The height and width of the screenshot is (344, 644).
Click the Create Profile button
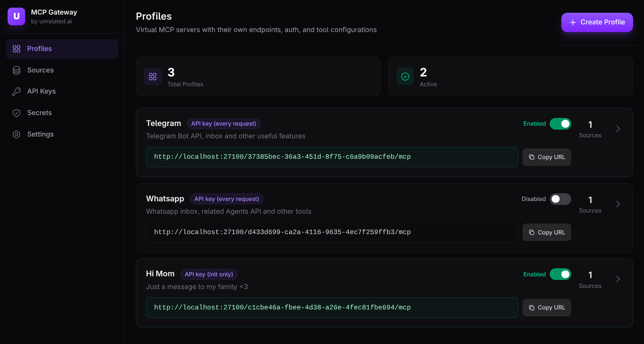(597, 22)
